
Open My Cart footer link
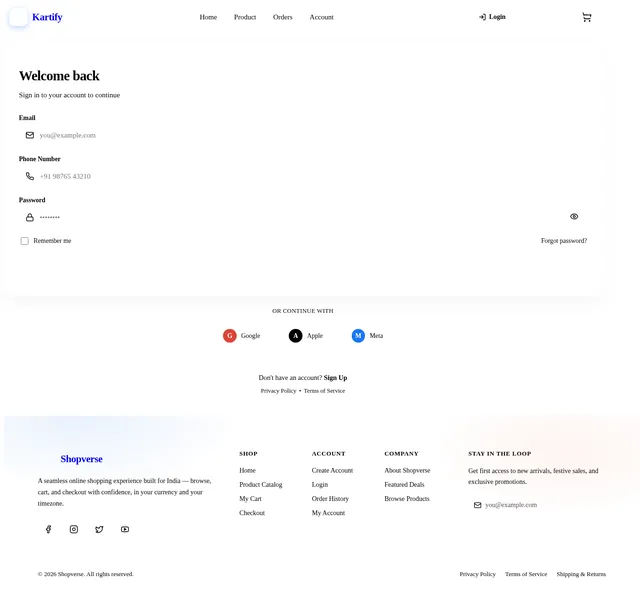tap(250, 499)
